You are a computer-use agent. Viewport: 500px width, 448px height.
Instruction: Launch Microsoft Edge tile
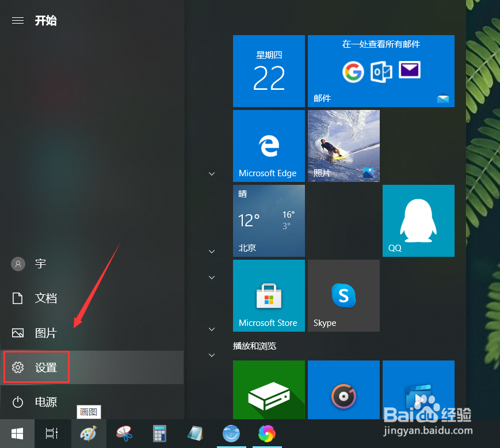[x=269, y=146]
